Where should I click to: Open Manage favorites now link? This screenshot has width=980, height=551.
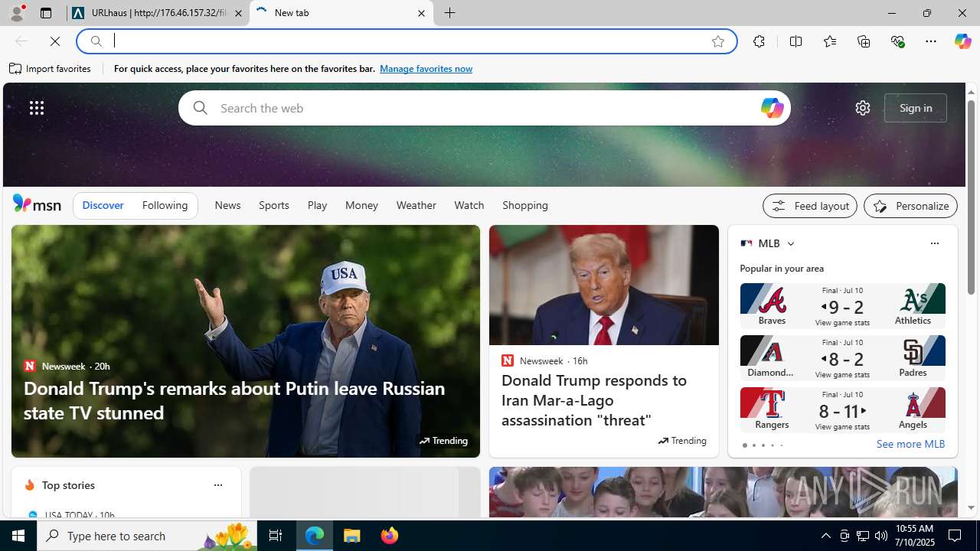[x=426, y=69]
